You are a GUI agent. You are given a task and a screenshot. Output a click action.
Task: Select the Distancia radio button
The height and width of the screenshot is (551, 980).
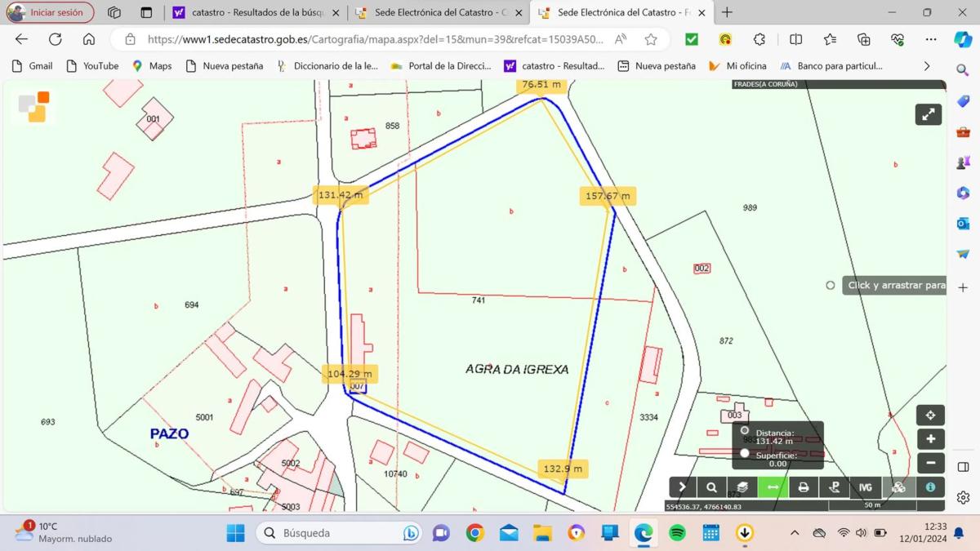pyautogui.click(x=745, y=430)
